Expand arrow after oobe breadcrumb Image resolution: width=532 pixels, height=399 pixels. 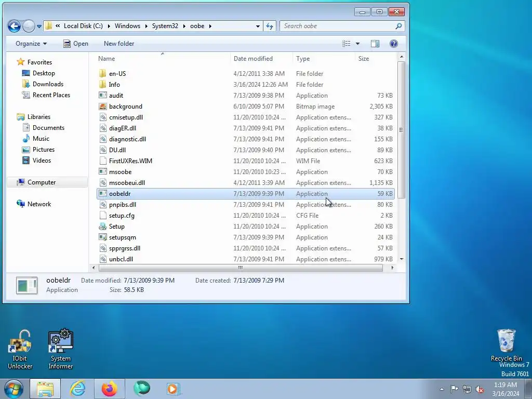(210, 26)
